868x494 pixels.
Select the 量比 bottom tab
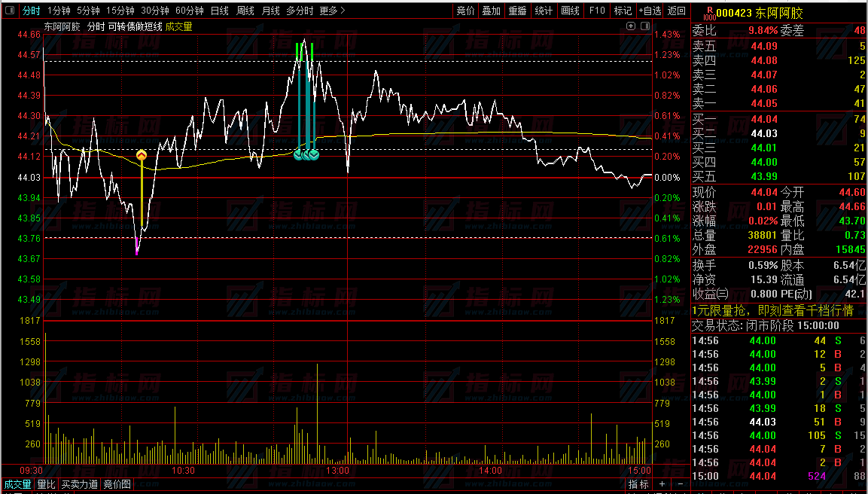pyautogui.click(x=47, y=484)
